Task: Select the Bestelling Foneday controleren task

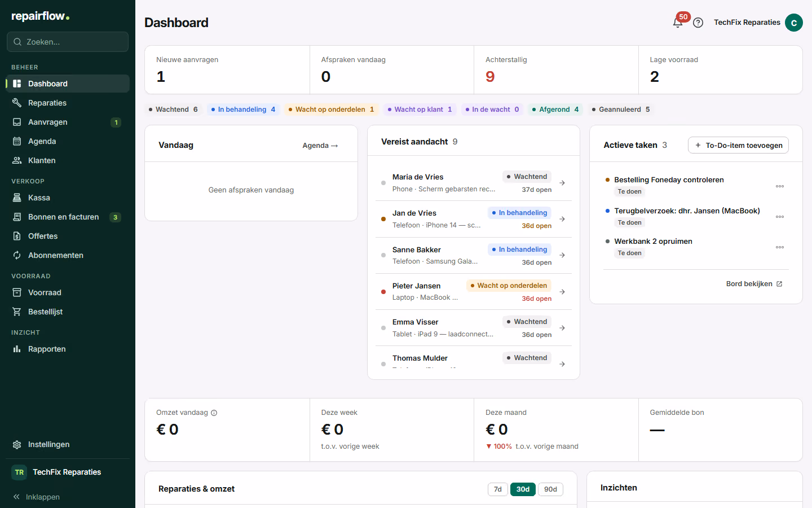Action: click(x=669, y=180)
